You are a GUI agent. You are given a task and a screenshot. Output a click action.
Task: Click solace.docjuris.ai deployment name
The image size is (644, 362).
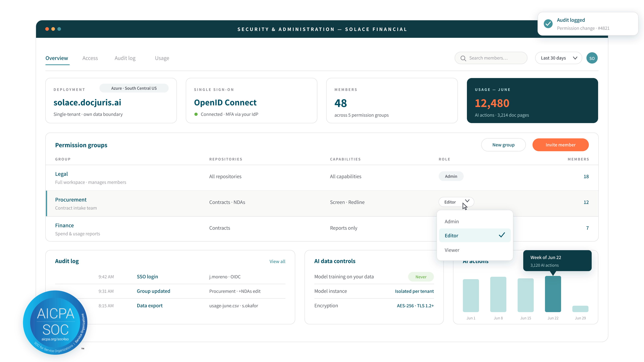point(87,102)
